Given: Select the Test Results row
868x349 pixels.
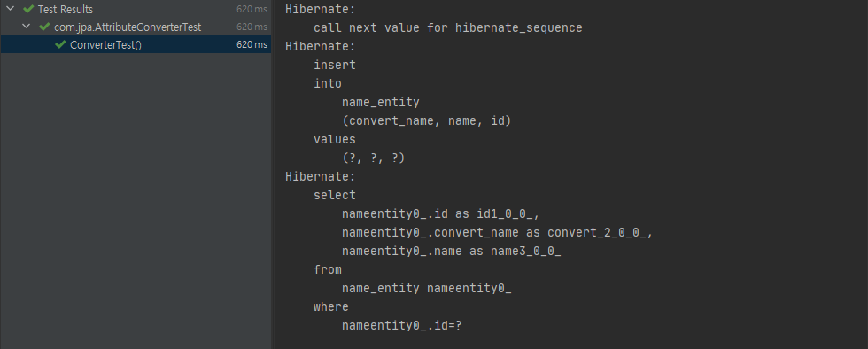Looking at the screenshot, I should (136, 9).
